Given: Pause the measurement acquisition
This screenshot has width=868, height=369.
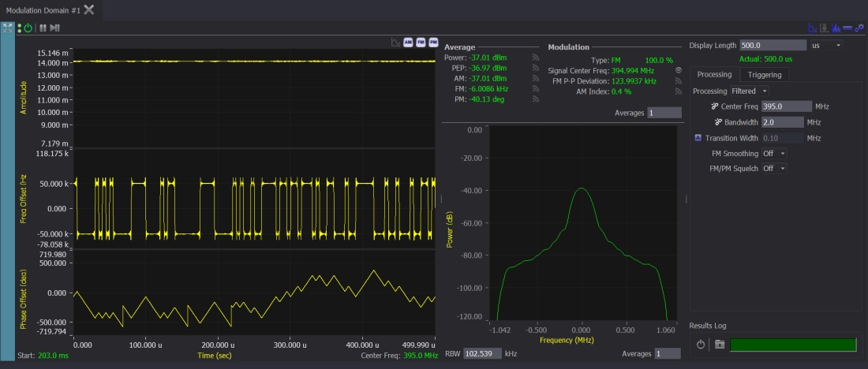Looking at the screenshot, I should (43, 28).
